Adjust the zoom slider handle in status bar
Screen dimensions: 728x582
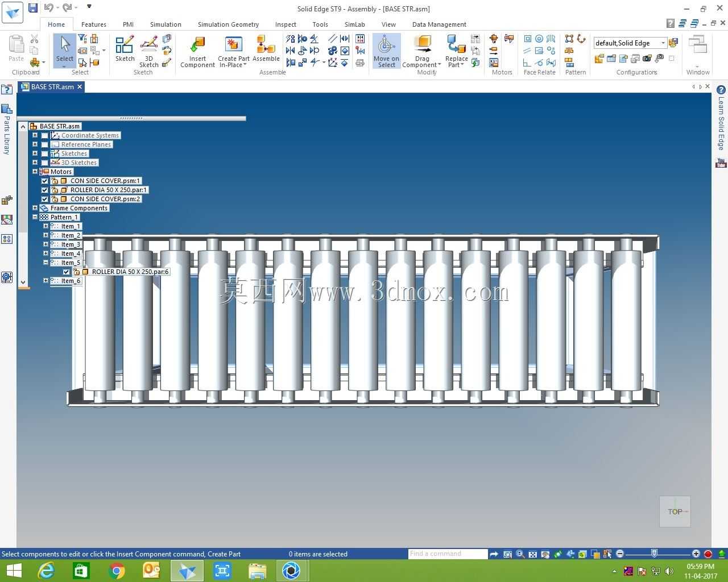pyautogui.click(x=655, y=554)
